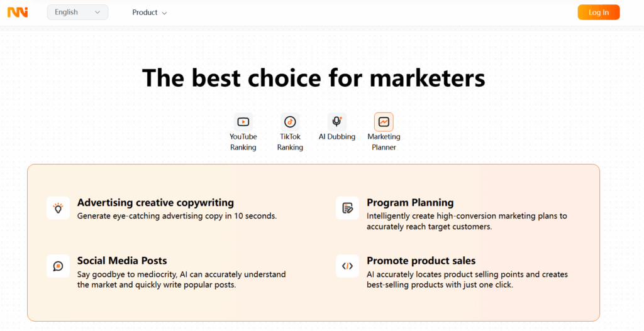Select the AI Dubbing tab label
Screen dimensions: 644x331
click(337, 136)
